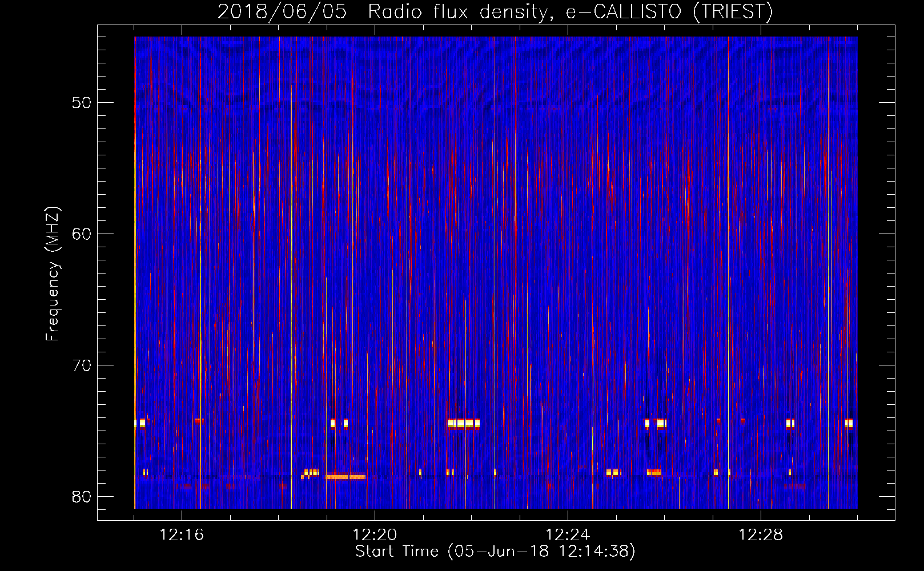Viewport: 924px width, 571px height.
Task: Click the 60 frequency tick label
Action: [x=82, y=234]
